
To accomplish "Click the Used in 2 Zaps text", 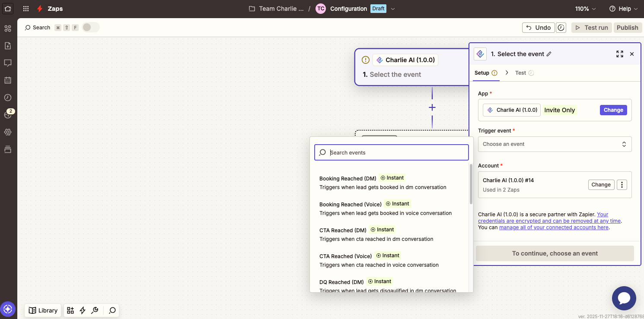I will pyautogui.click(x=501, y=190).
